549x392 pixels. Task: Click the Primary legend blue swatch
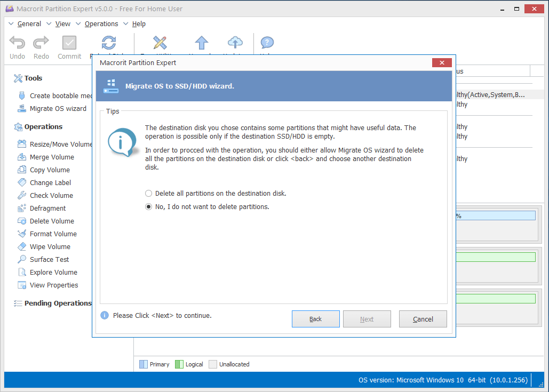tap(144, 364)
